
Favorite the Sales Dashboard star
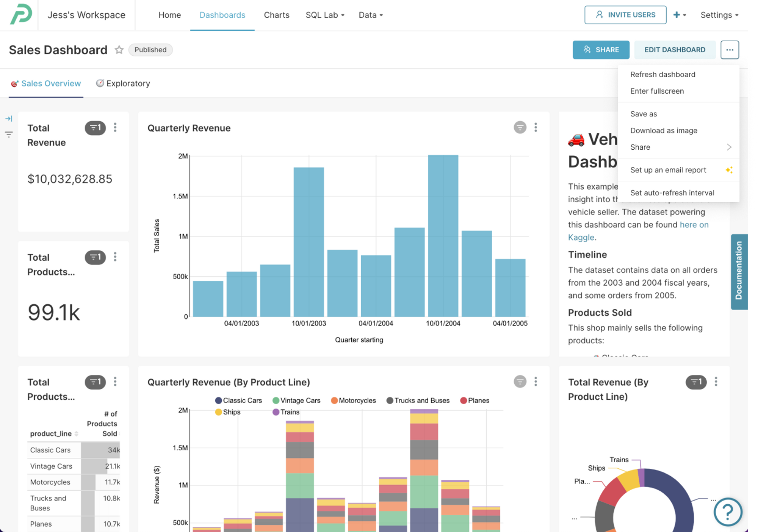119,50
